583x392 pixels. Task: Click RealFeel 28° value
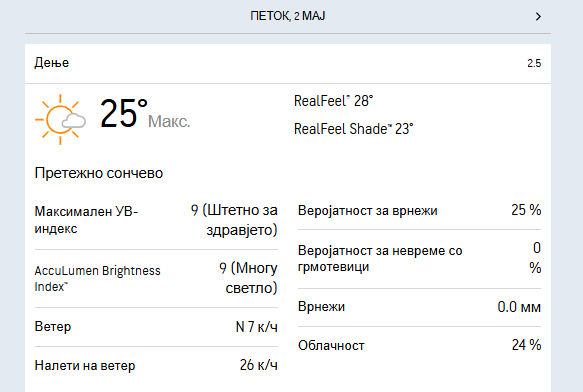tap(333, 101)
